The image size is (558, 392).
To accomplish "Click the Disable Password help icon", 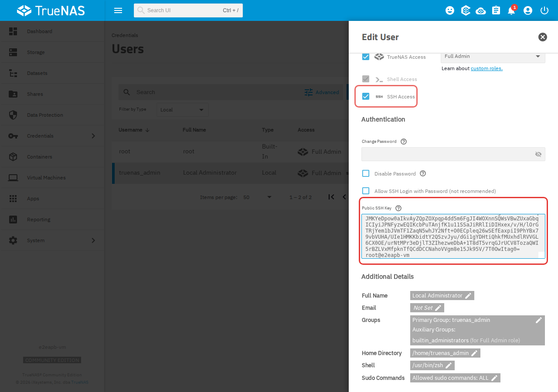I will pyautogui.click(x=423, y=173).
